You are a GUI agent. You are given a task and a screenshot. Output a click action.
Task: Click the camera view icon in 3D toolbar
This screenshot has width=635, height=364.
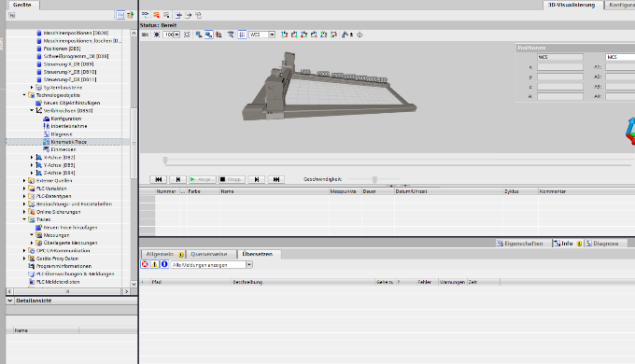point(145,35)
